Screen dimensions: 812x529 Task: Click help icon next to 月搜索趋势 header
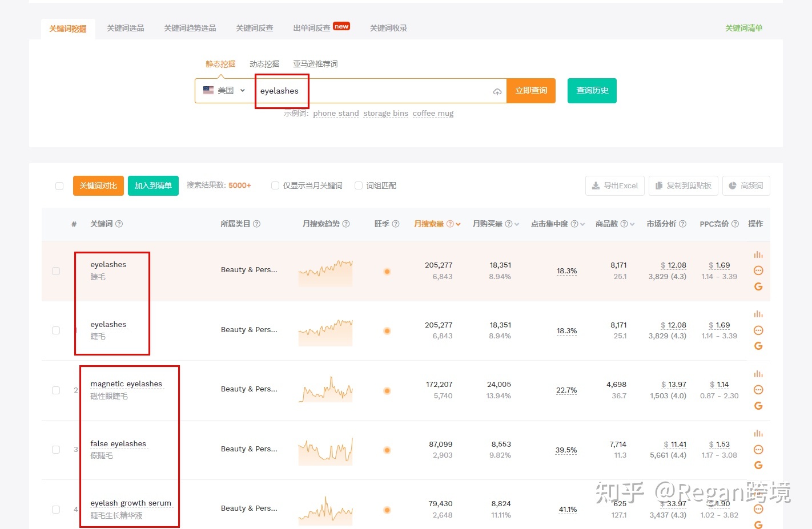346,224
